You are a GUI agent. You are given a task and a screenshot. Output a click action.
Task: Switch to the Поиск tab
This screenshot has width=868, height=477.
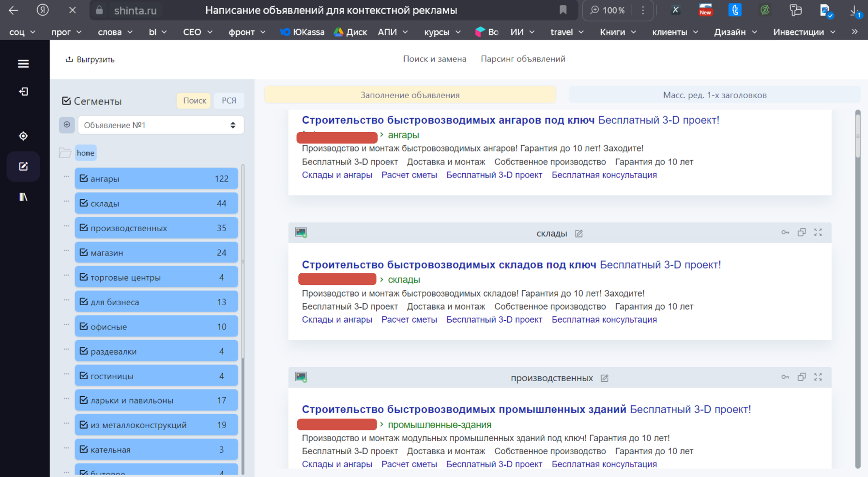(194, 101)
